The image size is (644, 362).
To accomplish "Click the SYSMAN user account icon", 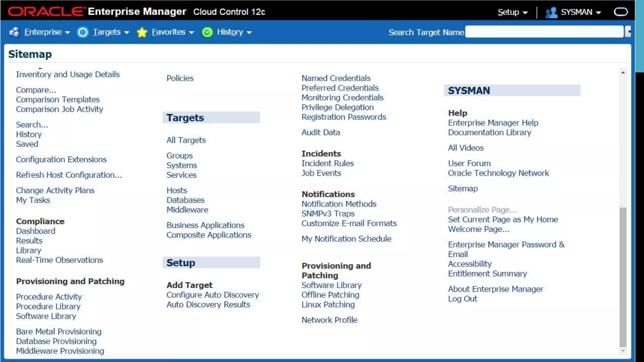I will pos(551,12).
